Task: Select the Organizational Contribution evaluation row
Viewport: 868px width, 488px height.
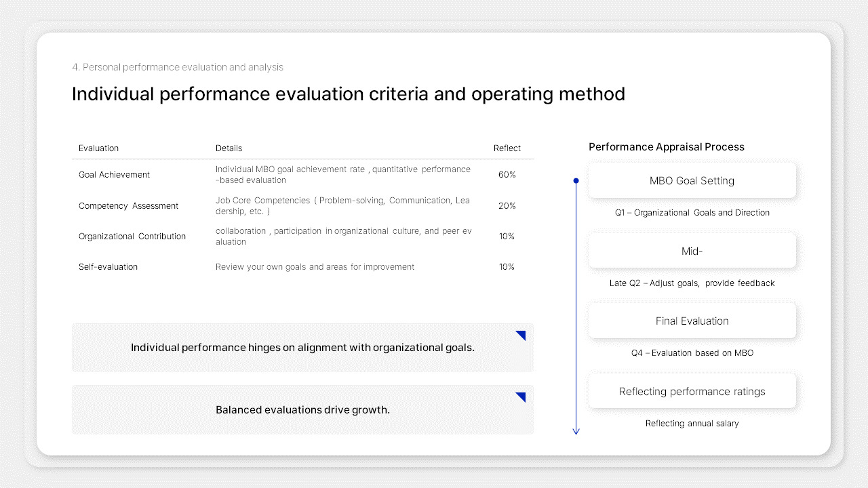Action: (302, 236)
